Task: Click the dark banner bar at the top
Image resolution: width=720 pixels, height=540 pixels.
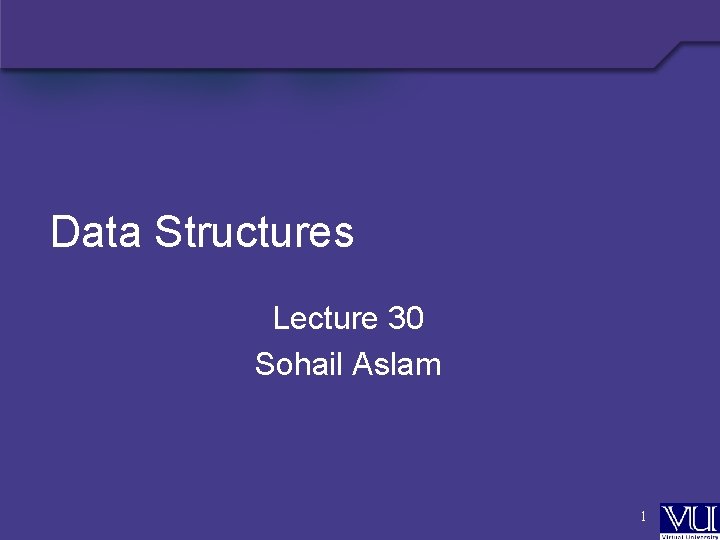Action: coord(330,32)
